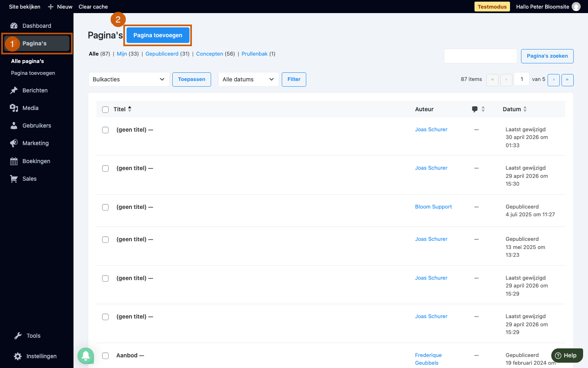Click the Auteur column header
The width and height of the screenshot is (588, 368).
tap(424, 109)
